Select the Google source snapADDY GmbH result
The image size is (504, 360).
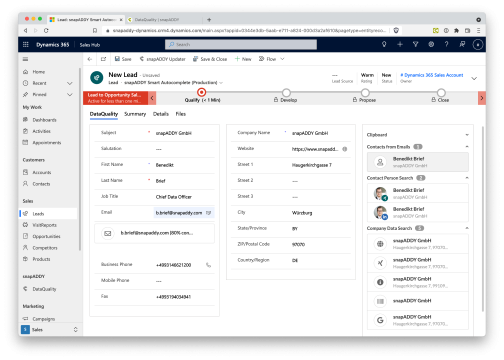click(418, 320)
